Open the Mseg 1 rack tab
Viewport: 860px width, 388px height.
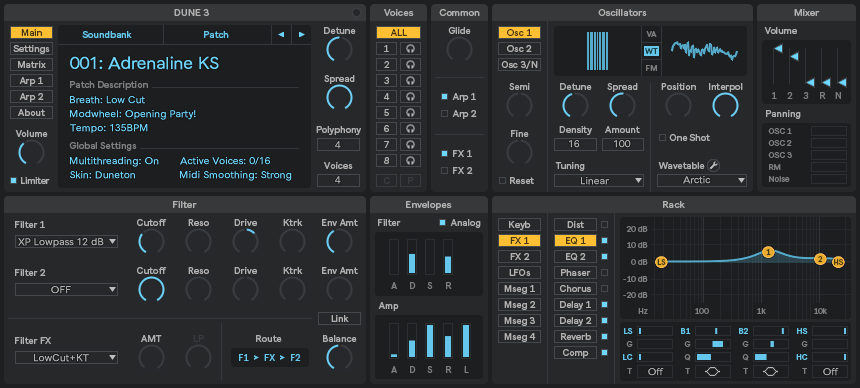coord(519,289)
